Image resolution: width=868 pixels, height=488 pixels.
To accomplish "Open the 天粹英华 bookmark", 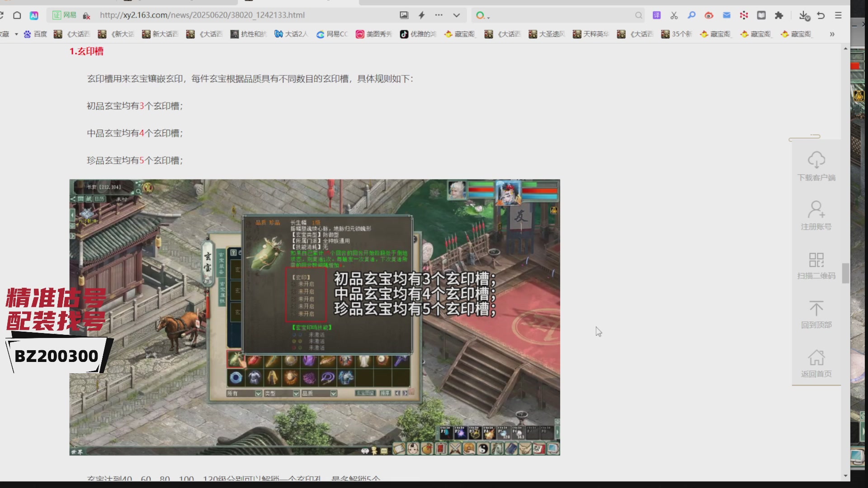I will point(591,34).
